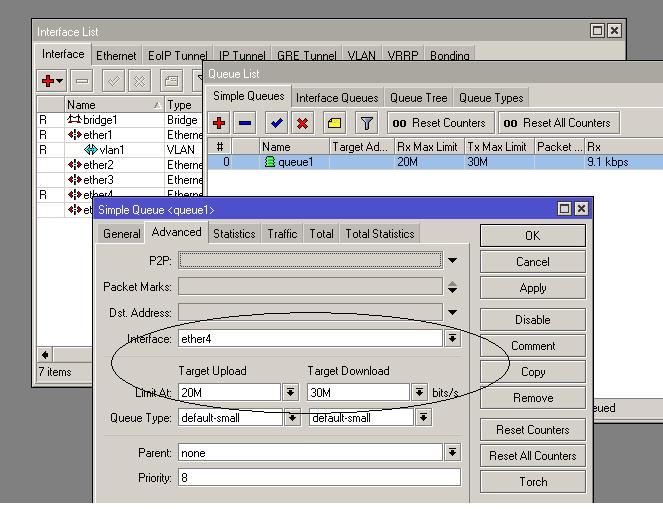Click the Cancel button

[533, 262]
